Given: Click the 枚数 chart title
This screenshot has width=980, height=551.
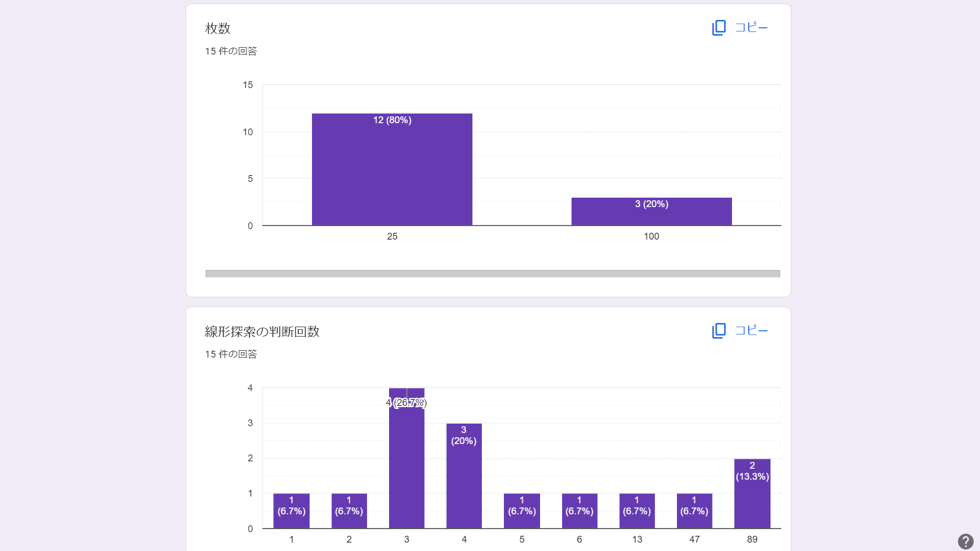Looking at the screenshot, I should [218, 28].
